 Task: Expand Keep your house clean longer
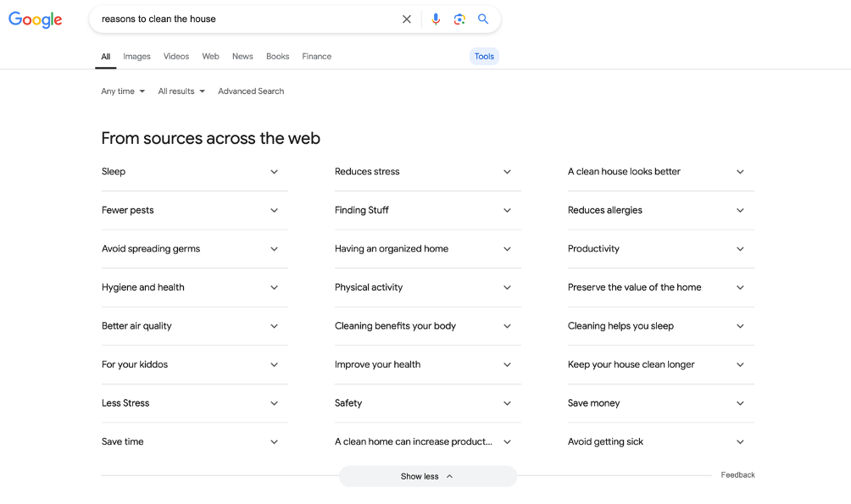pyautogui.click(x=661, y=364)
